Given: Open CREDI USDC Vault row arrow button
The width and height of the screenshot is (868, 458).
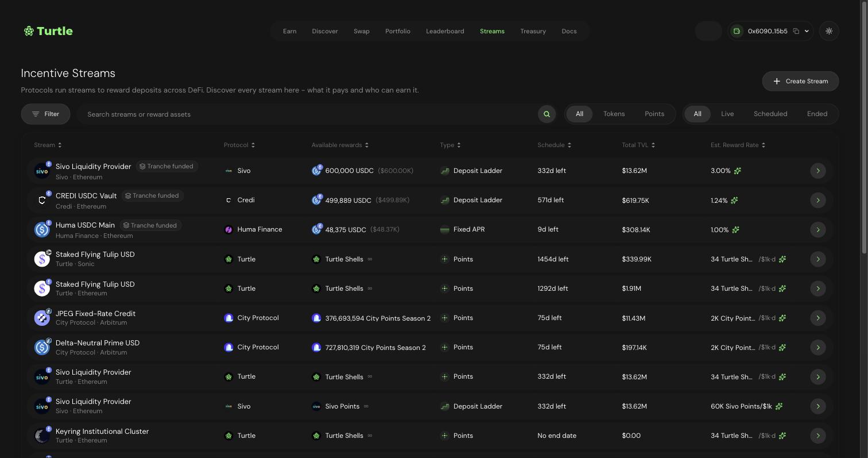Looking at the screenshot, I should 817,200.
